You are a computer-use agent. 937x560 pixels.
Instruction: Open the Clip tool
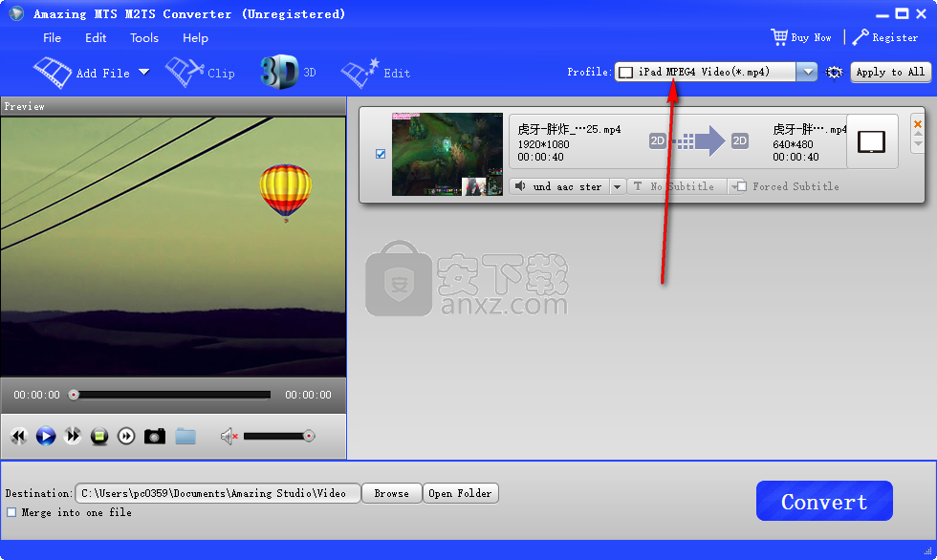pyautogui.click(x=201, y=71)
